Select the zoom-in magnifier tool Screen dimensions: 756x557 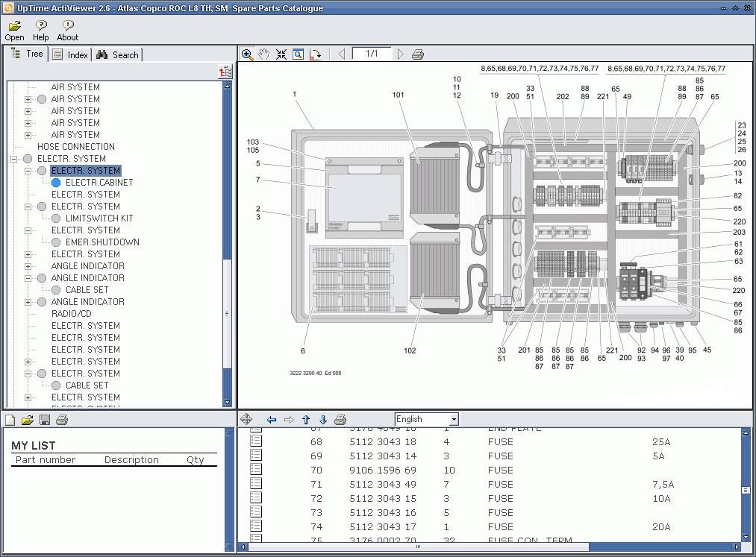coord(247,54)
